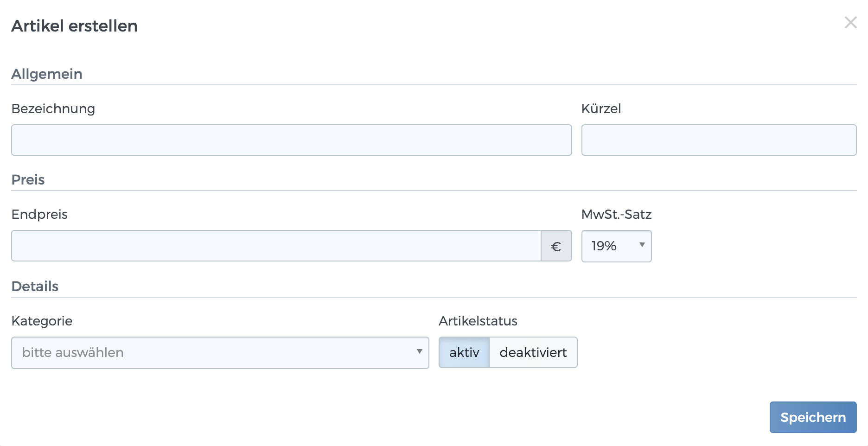The height and width of the screenshot is (446, 868).
Task: Click into the Kürzel input field
Action: tap(718, 140)
